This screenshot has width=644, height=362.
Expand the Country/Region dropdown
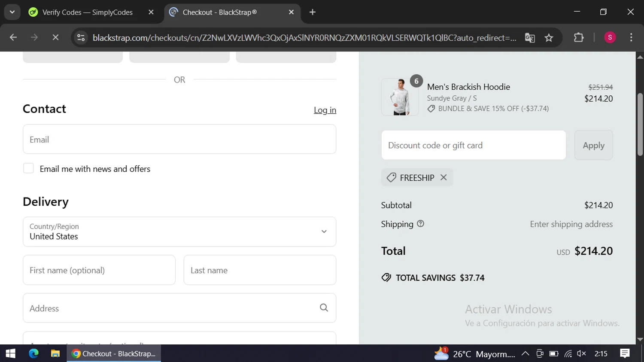click(x=179, y=232)
